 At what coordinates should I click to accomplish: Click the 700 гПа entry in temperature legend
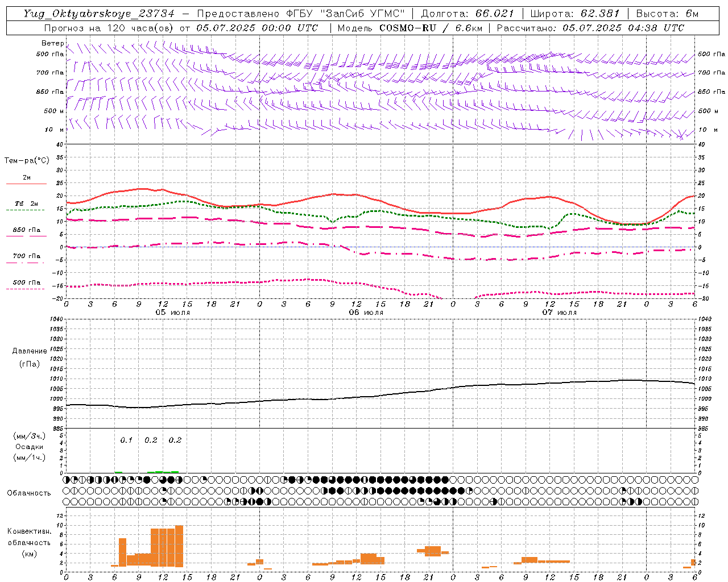[27, 256]
